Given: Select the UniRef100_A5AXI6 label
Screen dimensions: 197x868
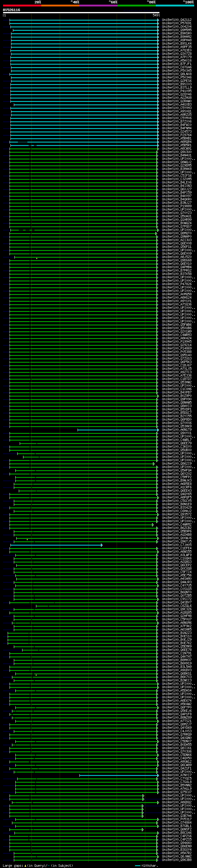Looking at the screenshot, I should coord(176,60).
